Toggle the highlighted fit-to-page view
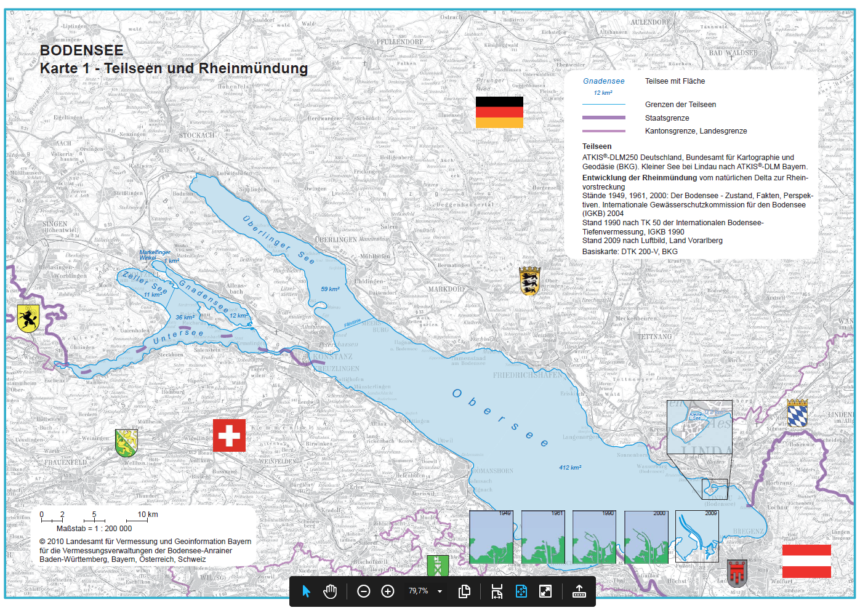The image size is (868, 613). coord(521,591)
